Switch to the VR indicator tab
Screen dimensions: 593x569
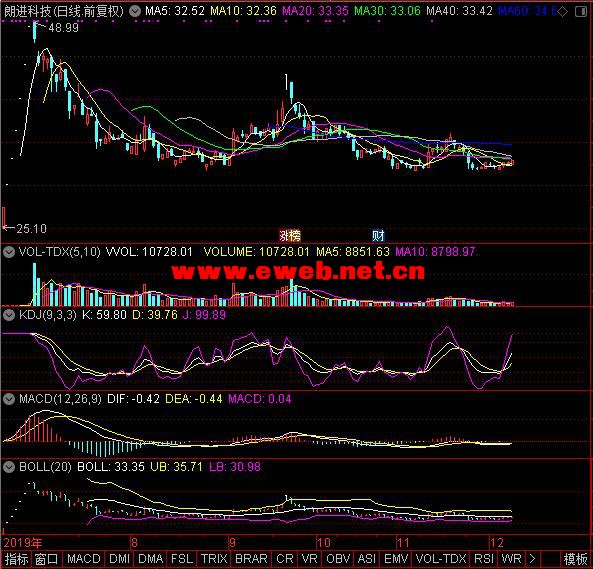310,559
